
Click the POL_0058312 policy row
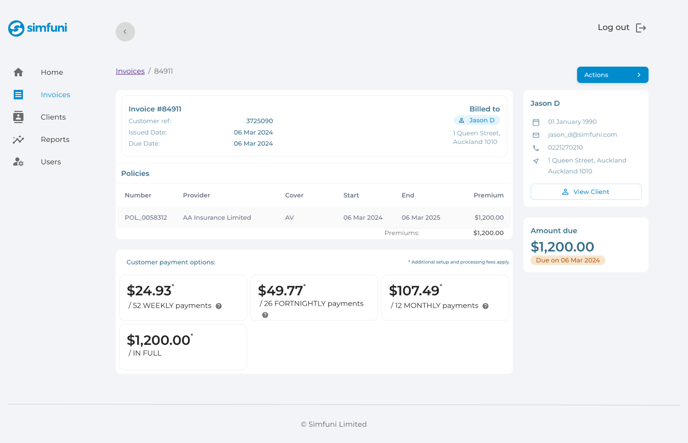pos(314,217)
